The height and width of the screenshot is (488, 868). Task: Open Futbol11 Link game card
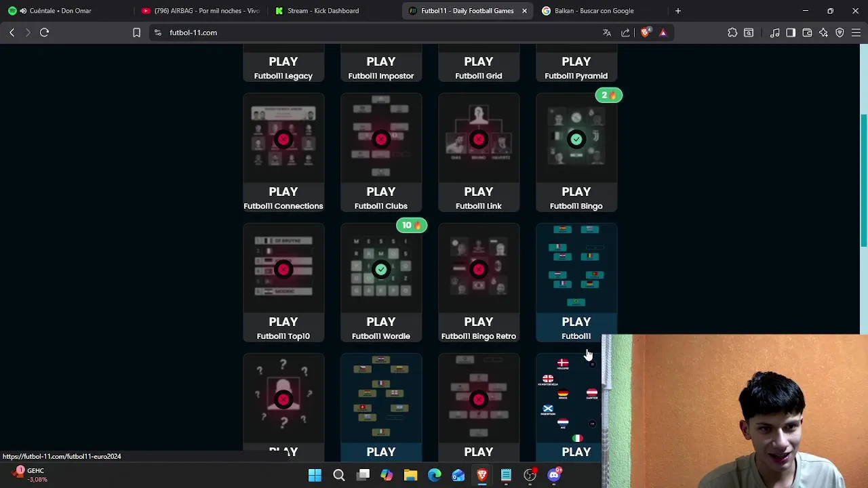tap(479, 152)
